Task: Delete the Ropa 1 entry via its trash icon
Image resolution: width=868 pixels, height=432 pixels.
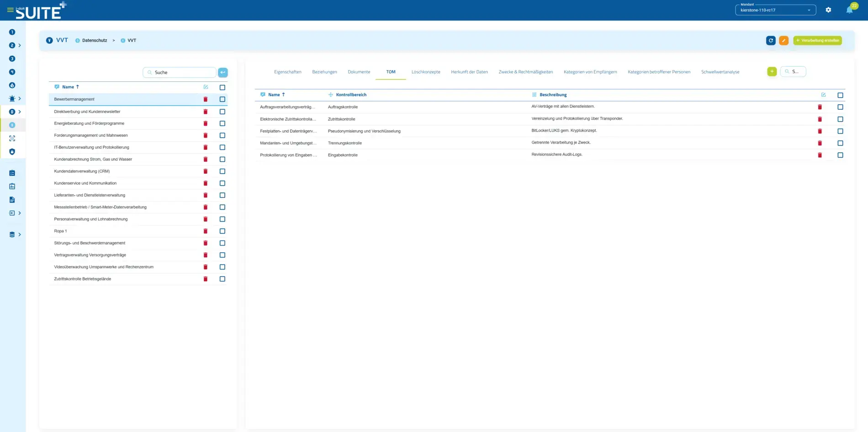Action: [x=206, y=231]
